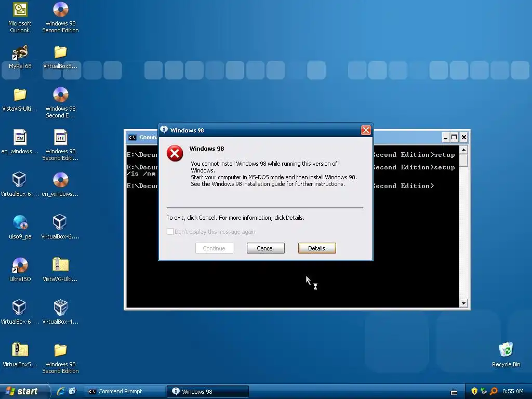Screen dimensions: 532x399
Task: Tick "Don't display this message again" checkbox
Action: [170, 231]
